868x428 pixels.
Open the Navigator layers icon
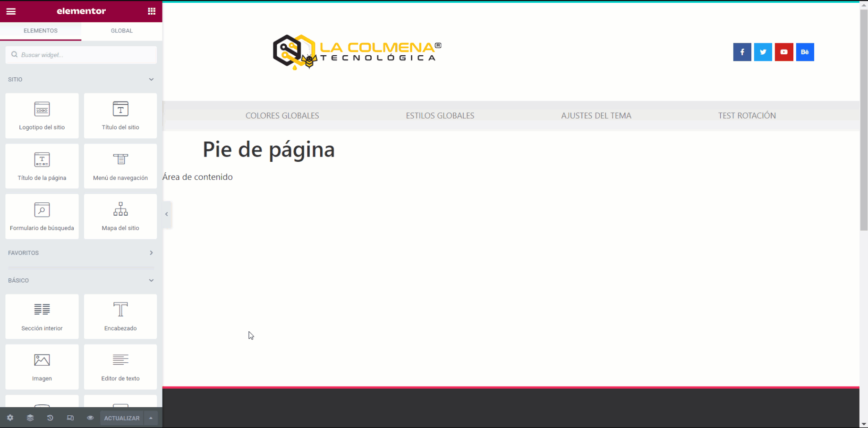[x=30, y=418]
